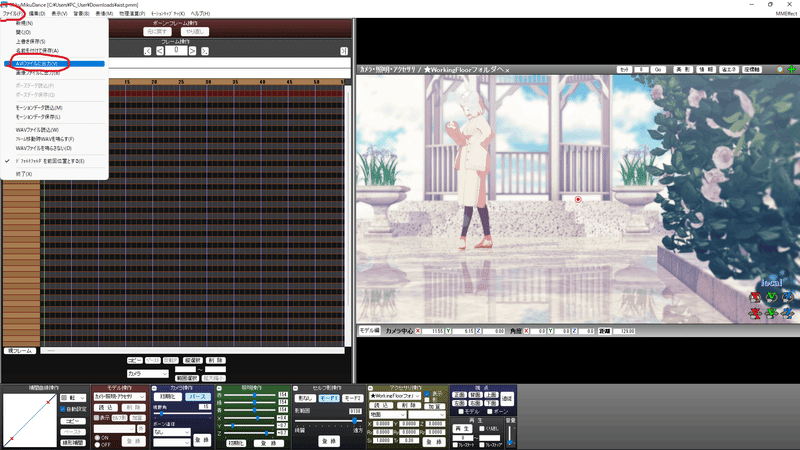Open the bone follow dropdown showing なし

[171, 432]
